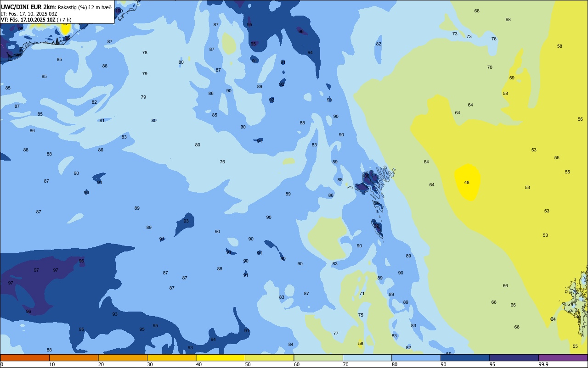Select the 40–50 bright yellow legend swatch
Screen dimensions: 588x368
pos(220,357)
